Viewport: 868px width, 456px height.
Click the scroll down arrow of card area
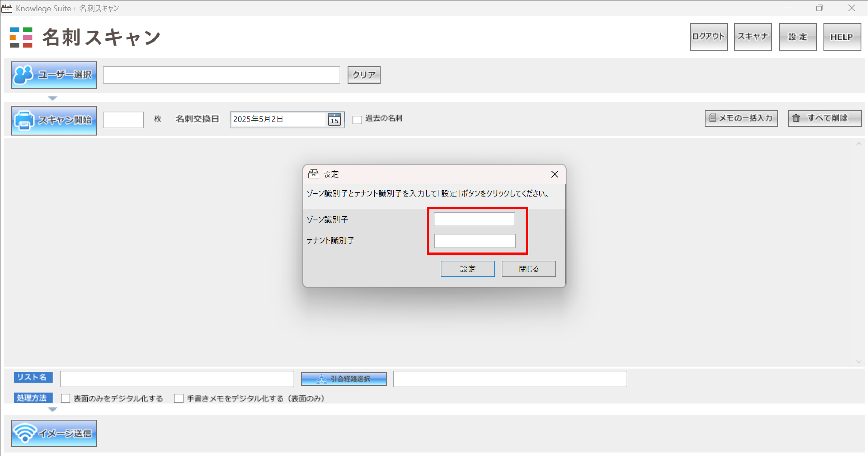(859, 361)
